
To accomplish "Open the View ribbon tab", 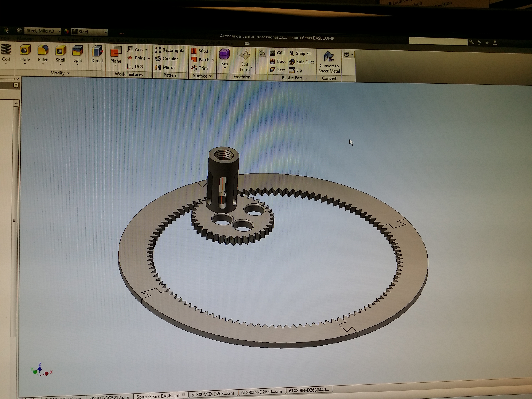I will click(x=46, y=39).
